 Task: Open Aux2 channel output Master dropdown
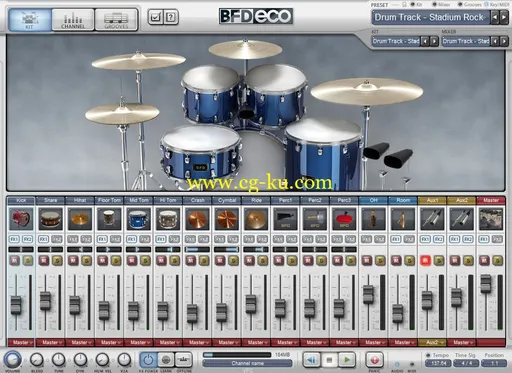461,342
